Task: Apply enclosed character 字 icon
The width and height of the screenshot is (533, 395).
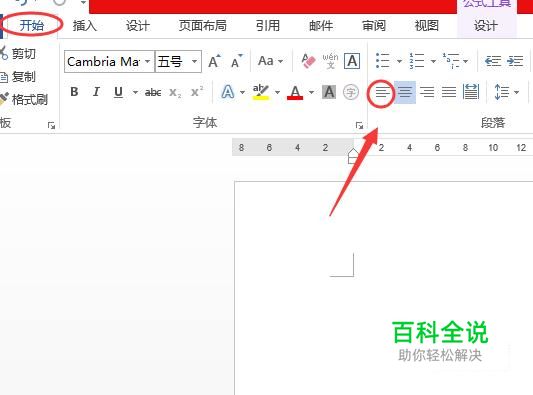Action: pyautogui.click(x=351, y=92)
